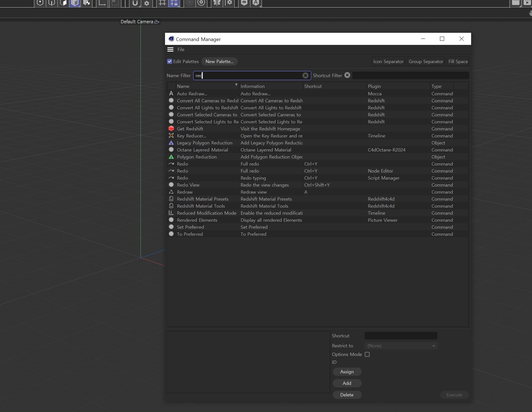The width and height of the screenshot is (532, 412).
Task: Click the Fill Space button
Action: (458, 61)
